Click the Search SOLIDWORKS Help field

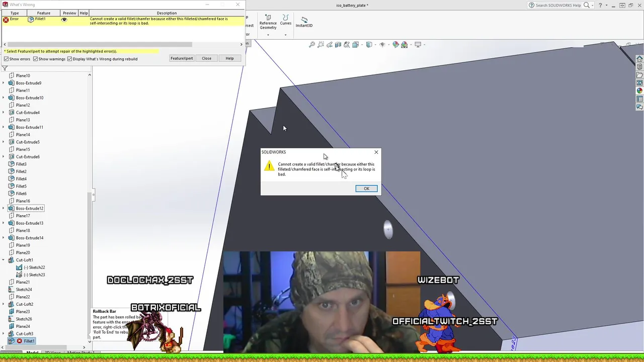coord(557,5)
